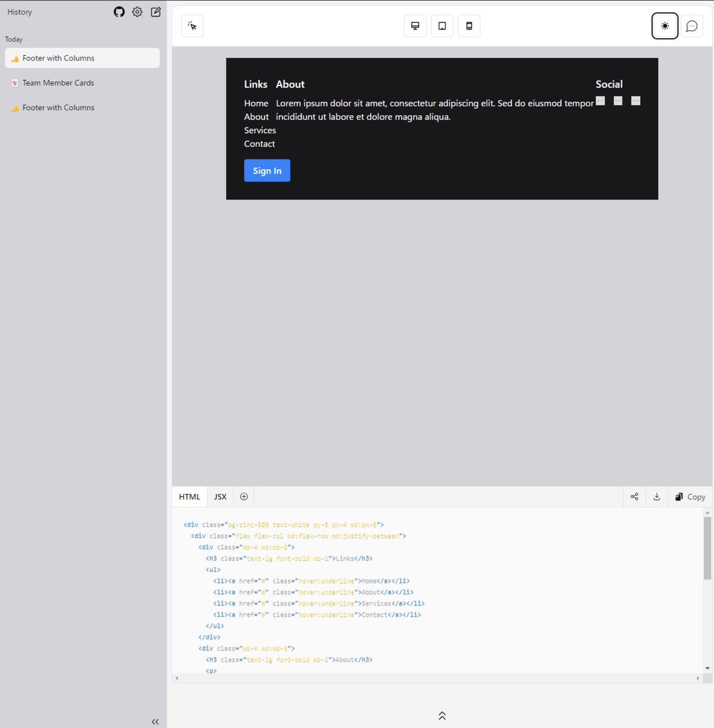Start a new chat with the compose icon
Viewport: 714px width, 728px height.
[x=155, y=12]
